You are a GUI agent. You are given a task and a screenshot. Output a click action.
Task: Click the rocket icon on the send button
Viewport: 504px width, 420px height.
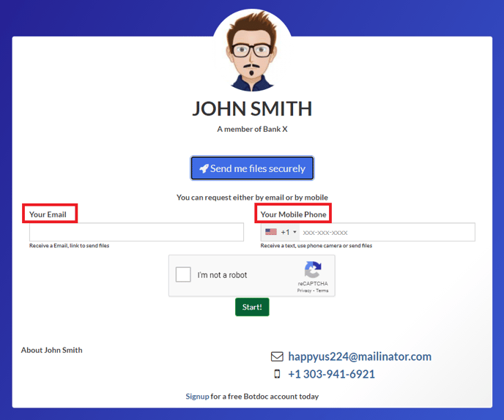(x=204, y=168)
